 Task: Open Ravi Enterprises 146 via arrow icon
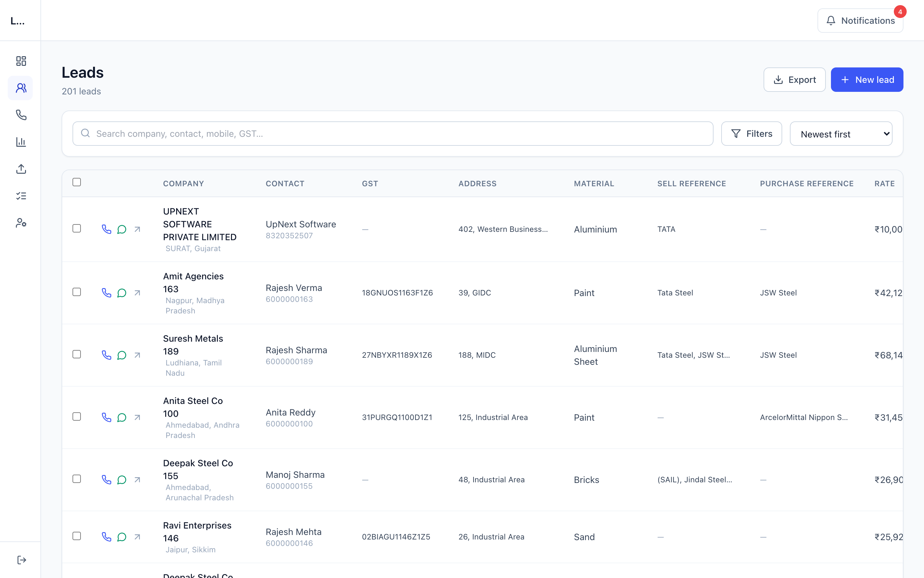point(137,537)
